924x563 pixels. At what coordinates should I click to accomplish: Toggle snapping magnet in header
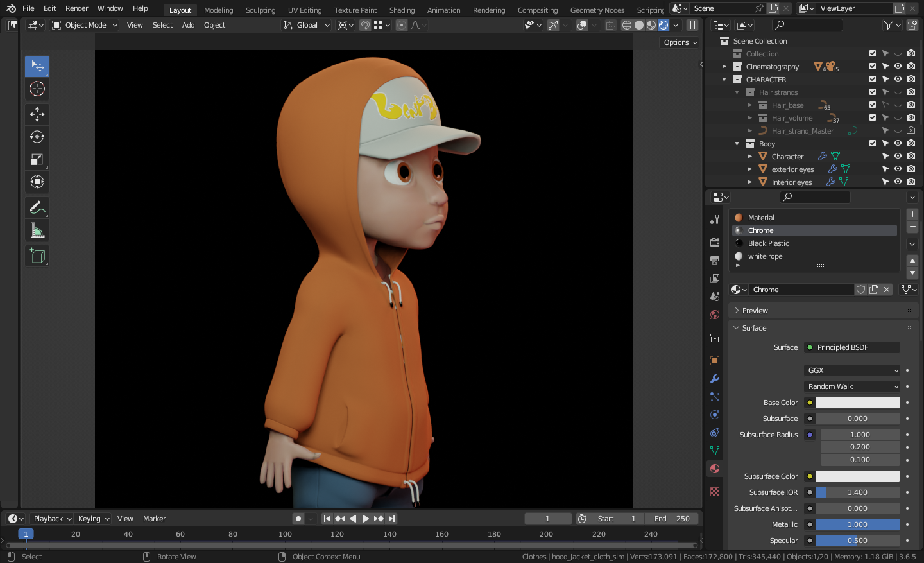tap(364, 25)
